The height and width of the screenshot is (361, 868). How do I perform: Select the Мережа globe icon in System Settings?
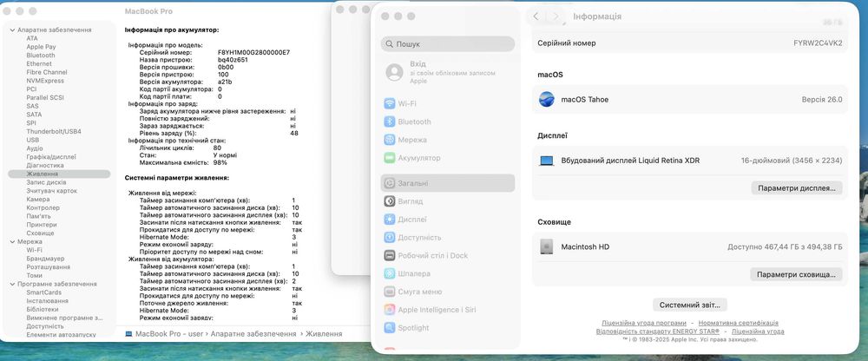pyautogui.click(x=390, y=140)
